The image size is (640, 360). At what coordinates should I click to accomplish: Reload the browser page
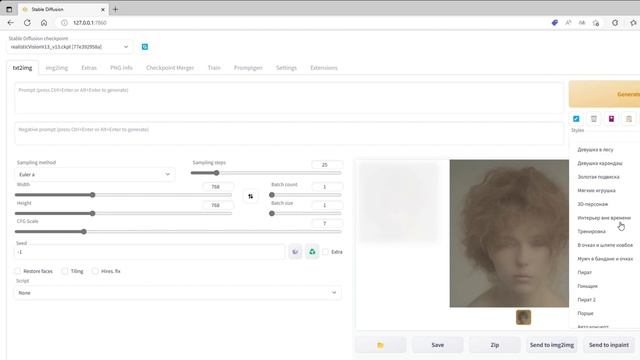click(x=27, y=23)
